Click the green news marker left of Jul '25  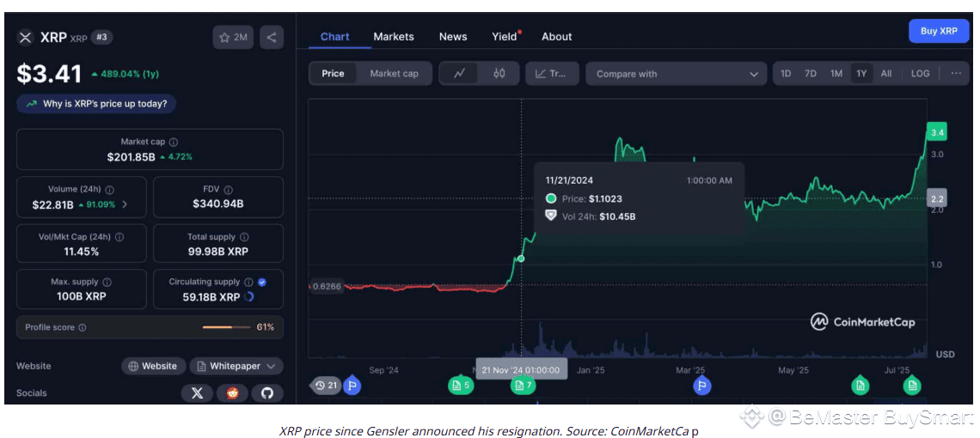tap(860, 386)
